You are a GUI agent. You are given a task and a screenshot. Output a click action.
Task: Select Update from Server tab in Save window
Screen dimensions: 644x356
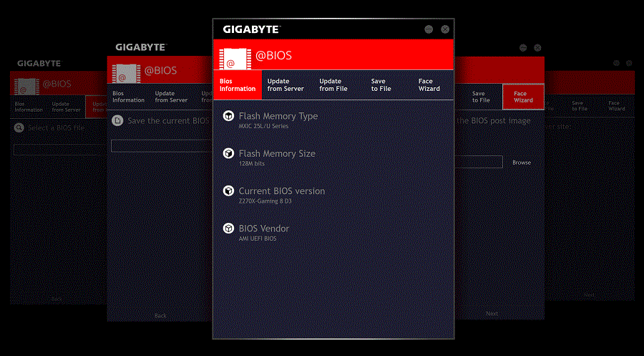point(171,97)
